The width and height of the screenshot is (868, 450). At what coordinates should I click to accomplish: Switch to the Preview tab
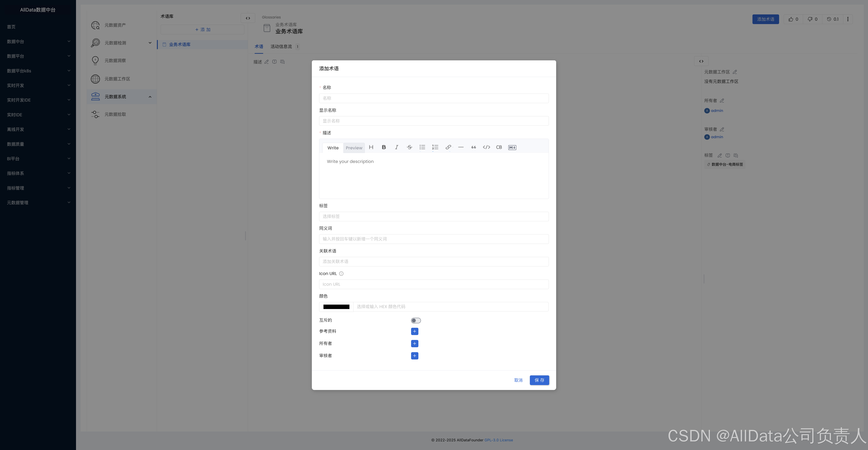pyautogui.click(x=354, y=148)
